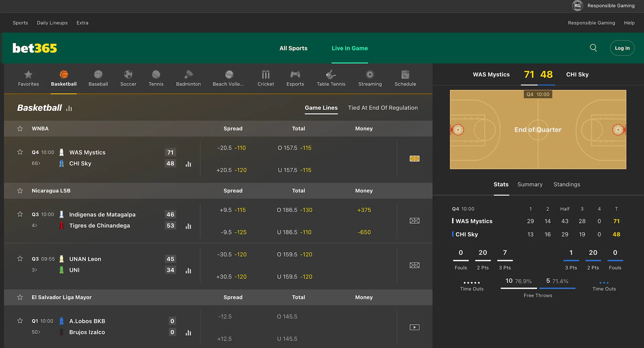Open the Extra menu item

click(x=83, y=23)
